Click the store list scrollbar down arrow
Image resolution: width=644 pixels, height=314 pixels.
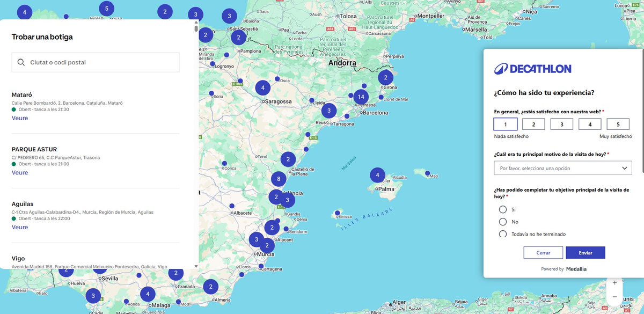(196, 266)
